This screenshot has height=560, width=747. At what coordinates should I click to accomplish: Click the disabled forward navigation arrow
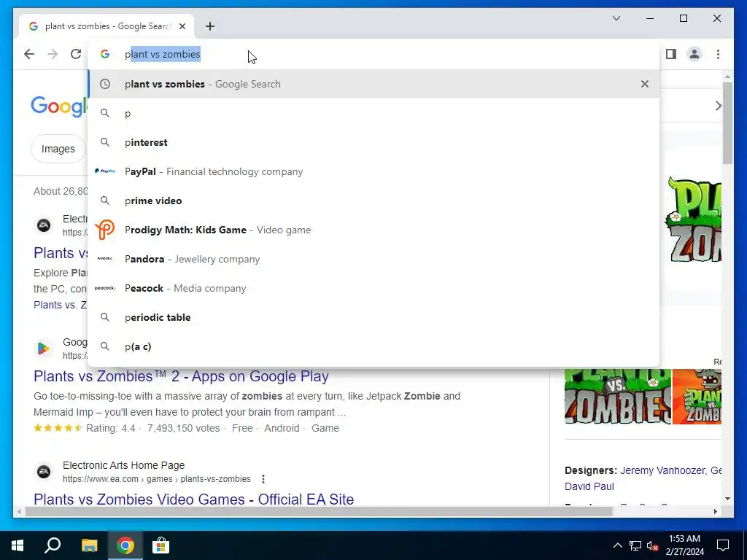[53, 54]
